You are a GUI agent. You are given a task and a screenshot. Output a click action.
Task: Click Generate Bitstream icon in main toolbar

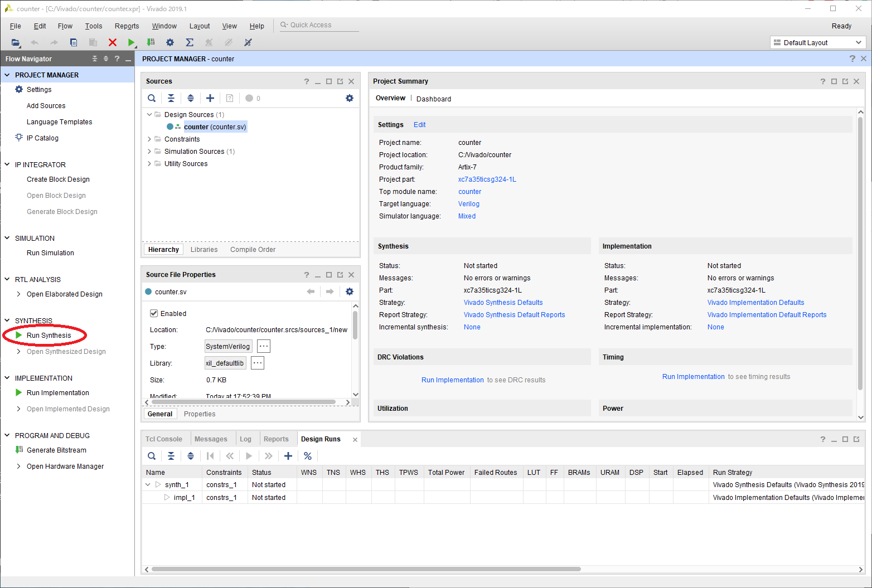coord(151,42)
